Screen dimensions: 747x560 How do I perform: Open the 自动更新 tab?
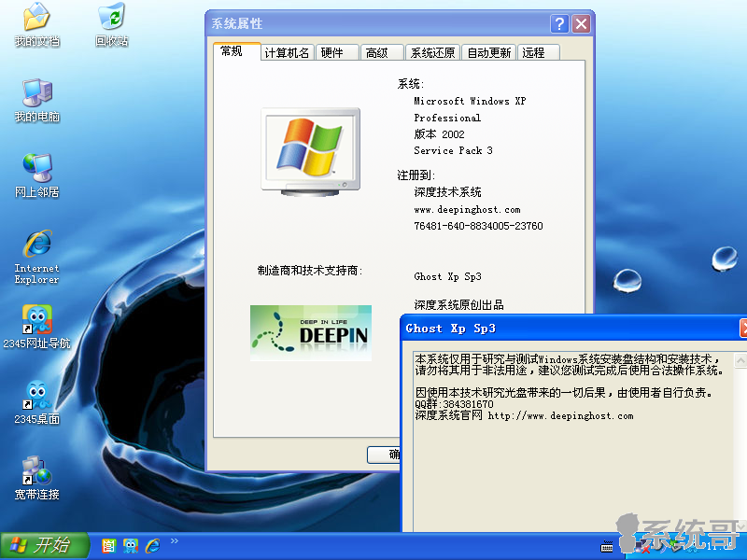[x=488, y=52]
